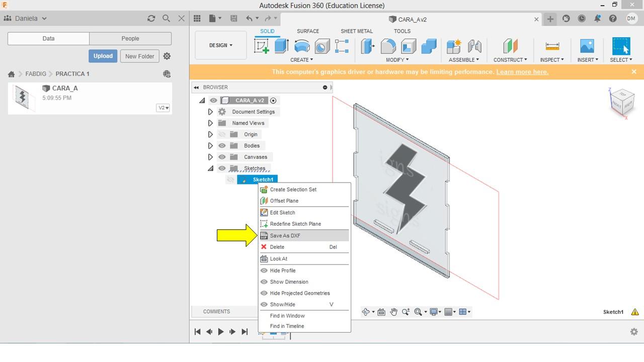This screenshot has width=644, height=362.
Task: Open the DESIGN workspace dropdown
Action: (221, 45)
